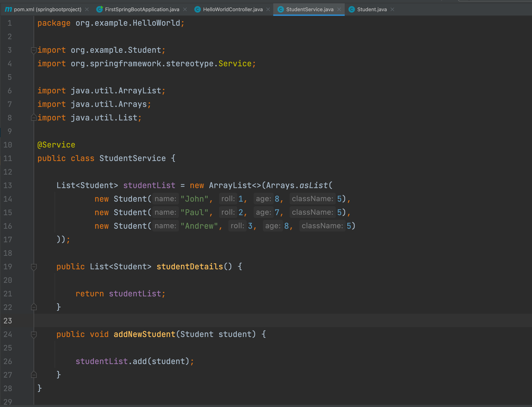The width and height of the screenshot is (532, 407).
Task: Click line number 13 gutter to set breakpoint
Action: tap(7, 185)
